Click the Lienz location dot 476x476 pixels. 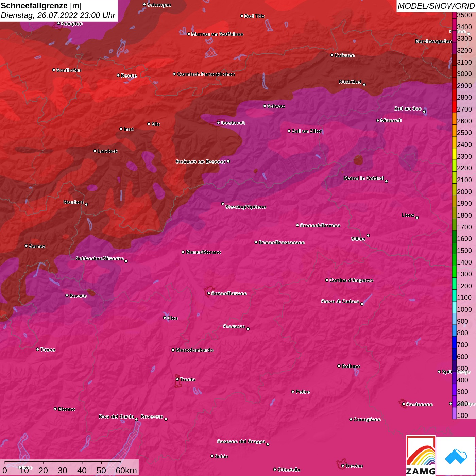click(417, 218)
